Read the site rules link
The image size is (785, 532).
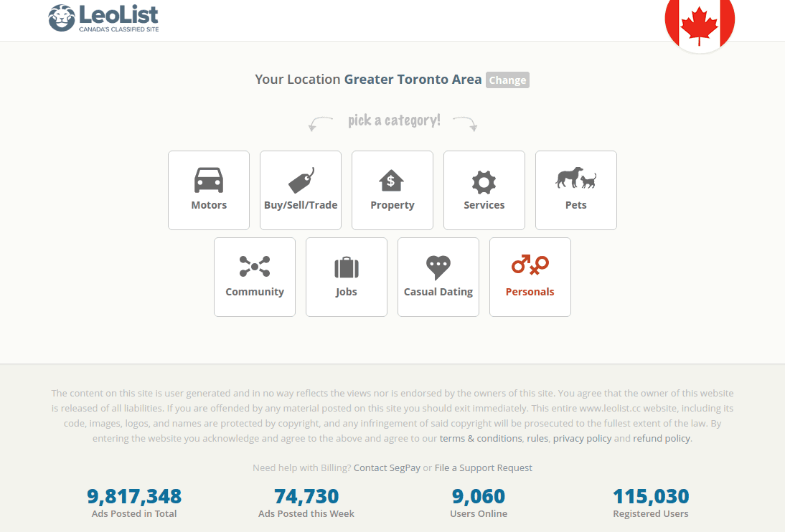pos(537,438)
